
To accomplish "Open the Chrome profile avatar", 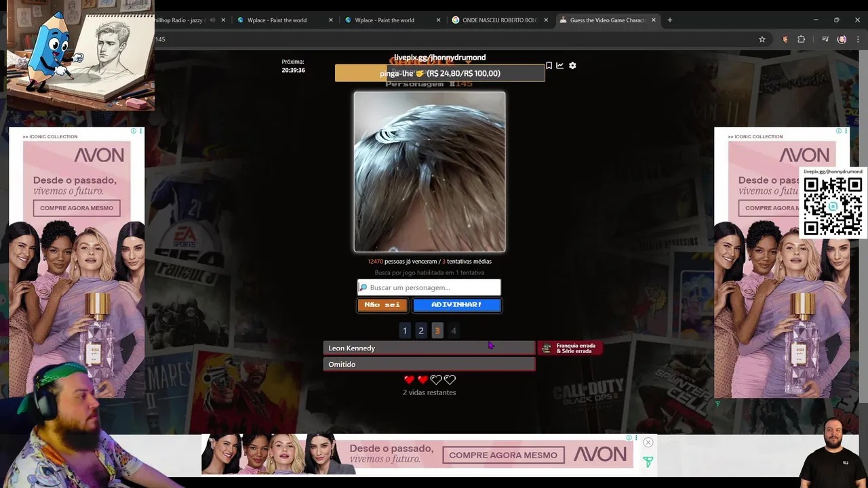I will pyautogui.click(x=842, y=39).
